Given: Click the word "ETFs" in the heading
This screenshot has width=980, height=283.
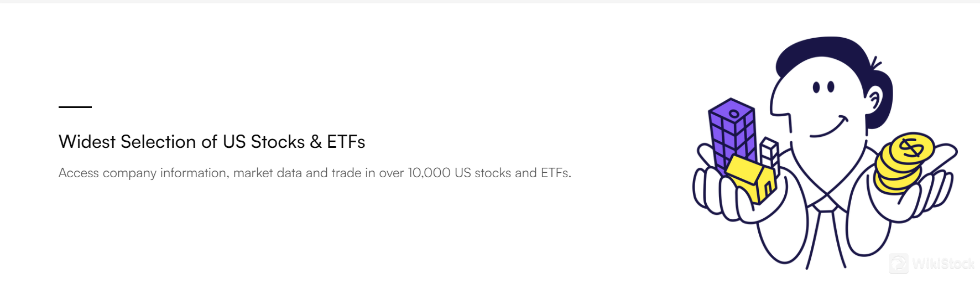Looking at the screenshot, I should tap(346, 142).
